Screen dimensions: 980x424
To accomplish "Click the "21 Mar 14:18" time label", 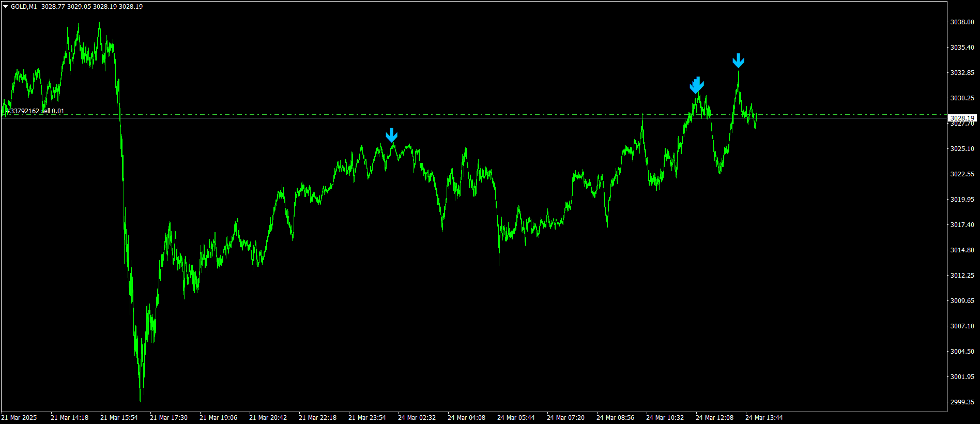I will (x=69, y=418).
